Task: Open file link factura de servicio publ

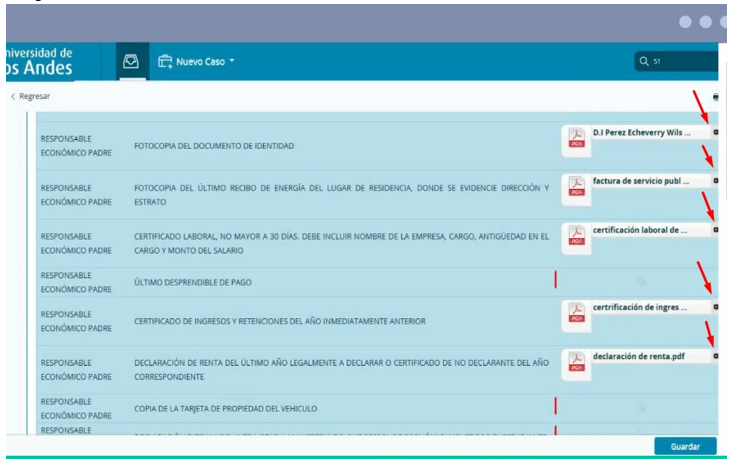Action: pos(641,181)
